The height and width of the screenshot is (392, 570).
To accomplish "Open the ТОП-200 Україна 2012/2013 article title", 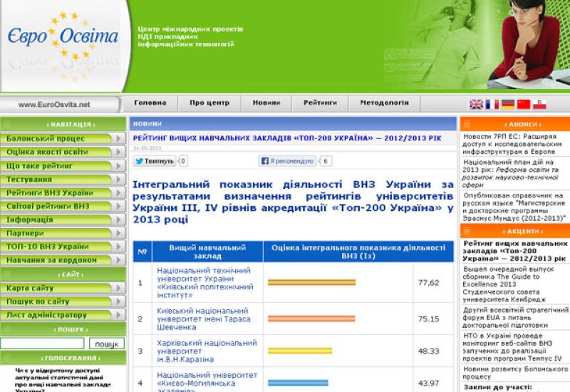I will [x=287, y=138].
